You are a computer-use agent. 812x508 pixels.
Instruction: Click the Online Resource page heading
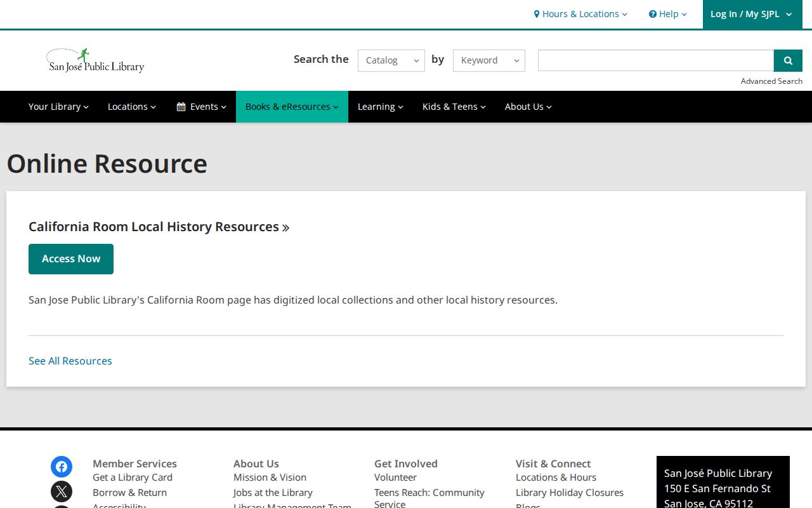[107, 164]
